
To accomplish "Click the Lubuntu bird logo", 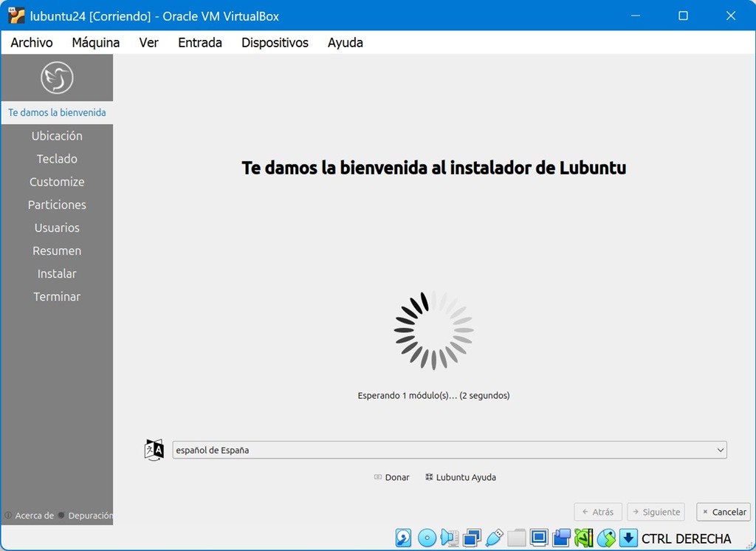I will click(x=57, y=78).
